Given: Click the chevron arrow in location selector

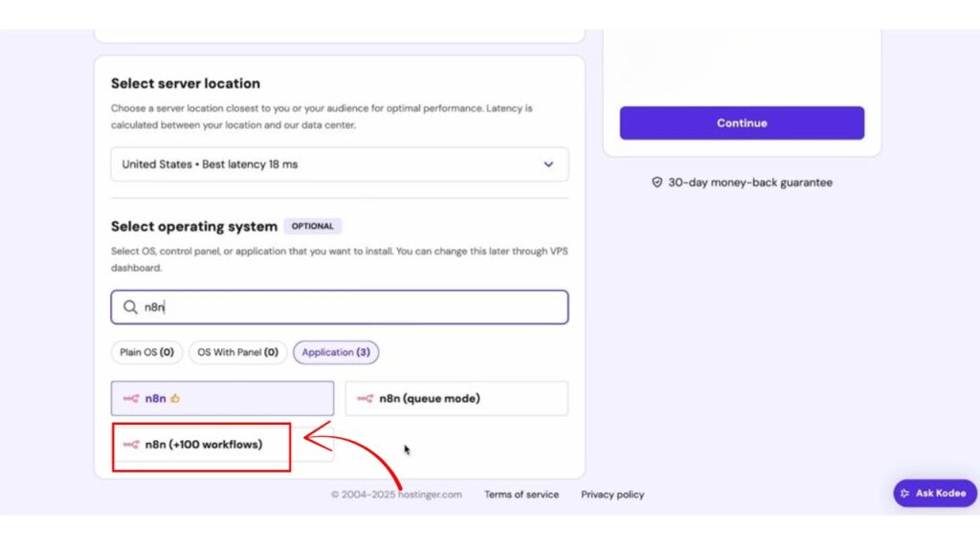Looking at the screenshot, I should 548,165.
